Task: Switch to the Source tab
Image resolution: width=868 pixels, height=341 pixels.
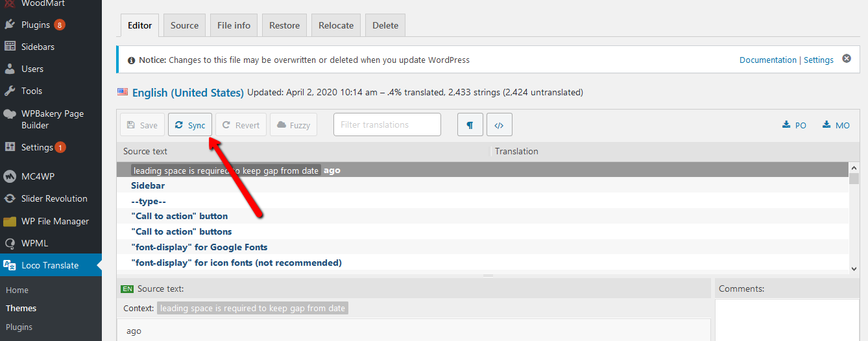Action: [184, 25]
